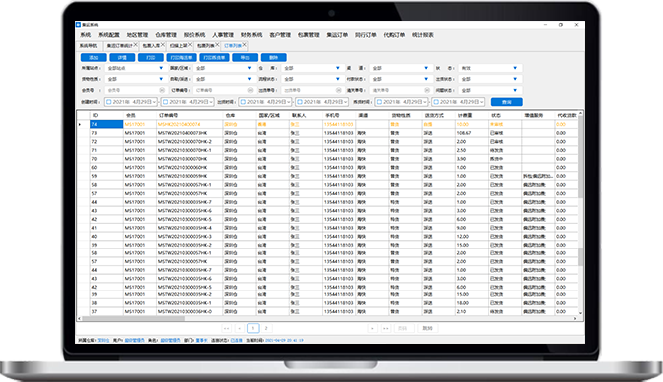Screen dimensions: 663x382
Task: Switch to the 系统导航 tab
Action: pyautogui.click(x=88, y=46)
